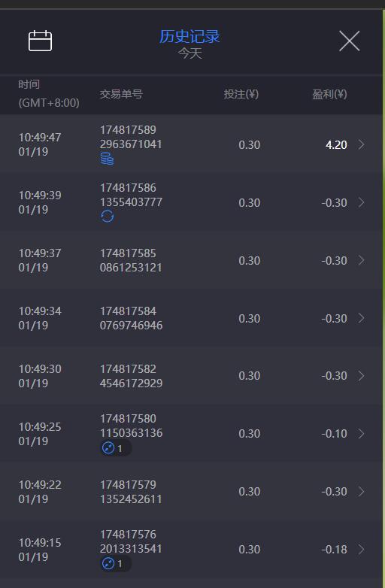385x588 pixels.
Task: Select the 4.20 profit amount
Action: 336,145
